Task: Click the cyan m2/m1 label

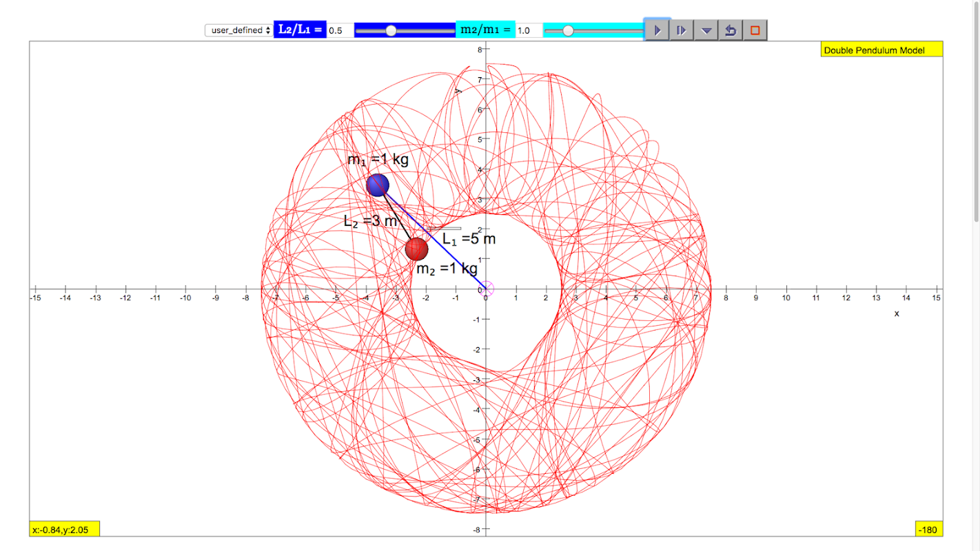Action: pos(485,30)
